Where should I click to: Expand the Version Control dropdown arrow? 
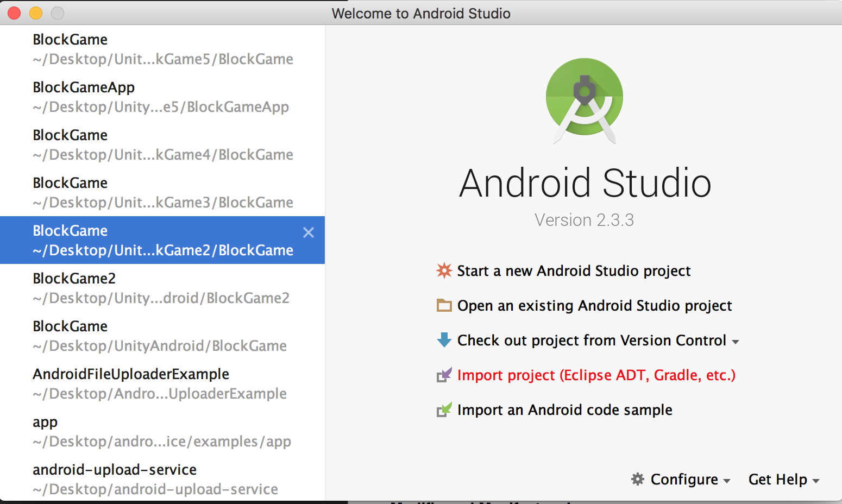tap(736, 342)
